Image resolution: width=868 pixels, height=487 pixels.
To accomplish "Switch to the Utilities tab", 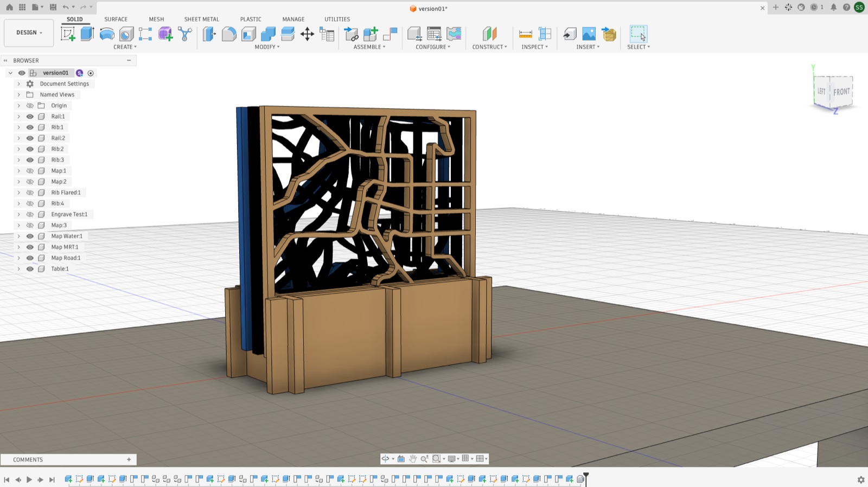I will [337, 19].
